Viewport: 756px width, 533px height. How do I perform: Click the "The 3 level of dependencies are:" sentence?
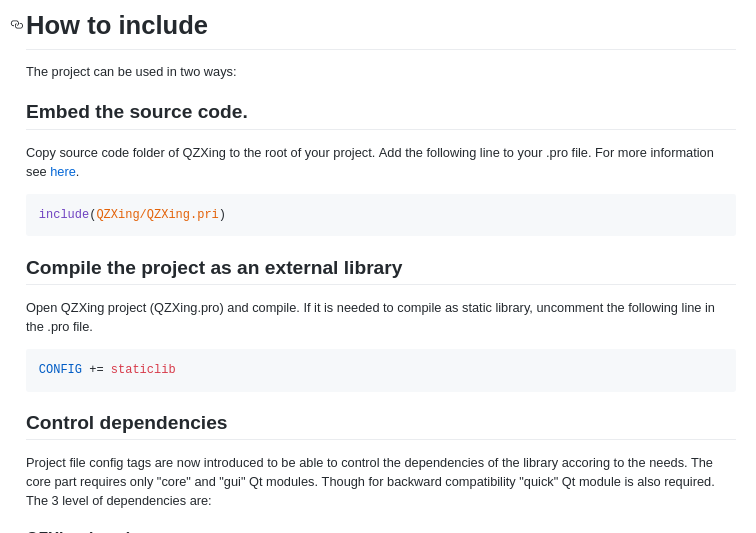(119, 501)
